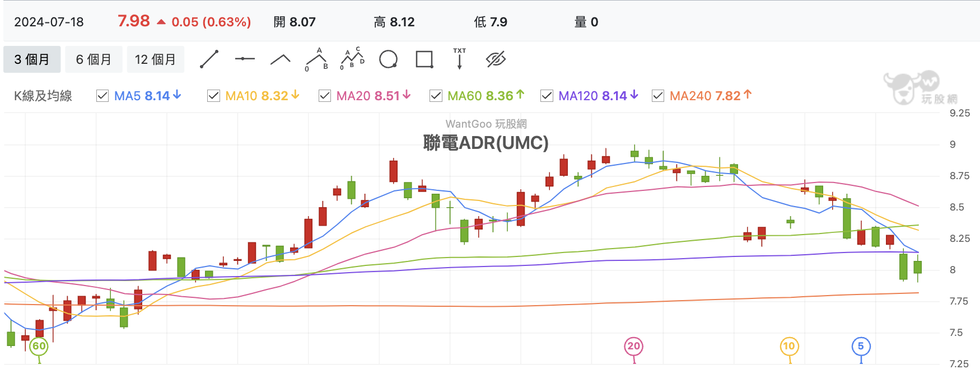The image size is (980, 374).
Task: Click the green 60 marker on chart axis
Action: [x=39, y=346]
